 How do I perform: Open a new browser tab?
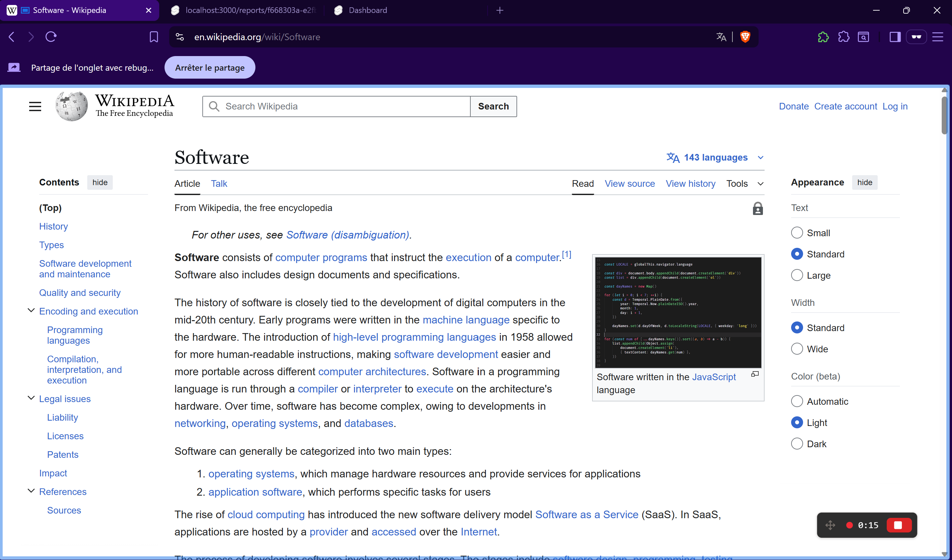[x=500, y=10]
